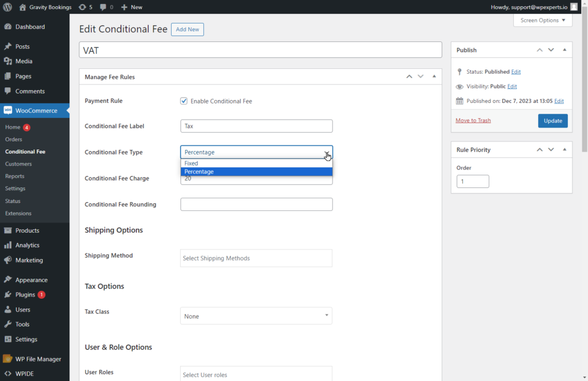Click the WooCommerce icon in sidebar
This screenshot has height=381, width=588.
point(8,110)
